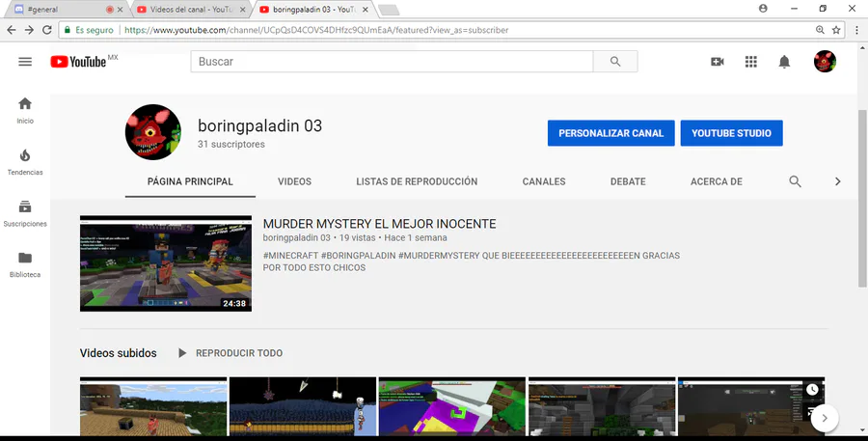
Task: Go to the YouTube MX logo home
Action: tap(84, 61)
